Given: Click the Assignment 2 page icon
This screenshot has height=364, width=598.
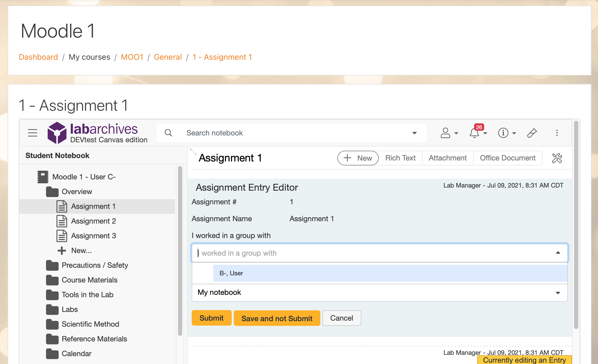Looking at the screenshot, I should 62,221.
